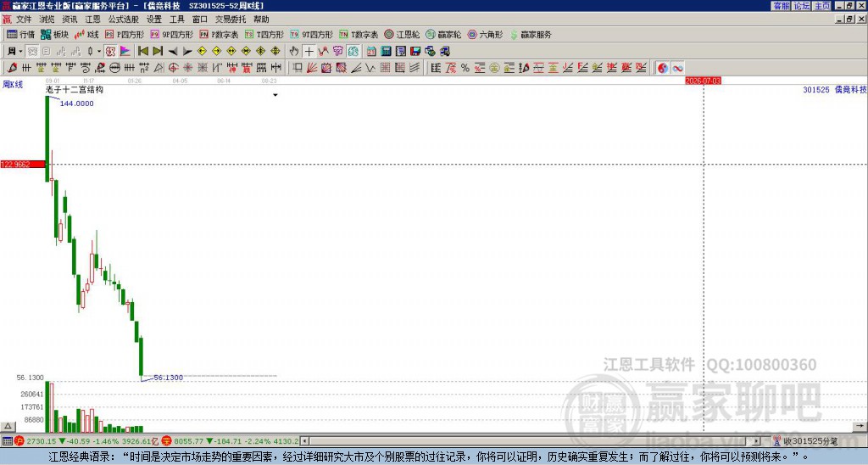Jump to the last bar

tap(158, 52)
